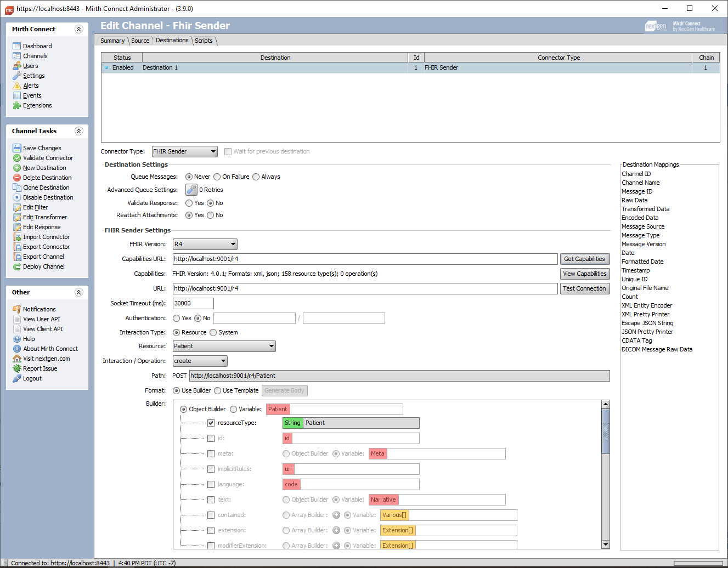Open Edit Filter icon
728x568 pixels.
(x=17, y=207)
